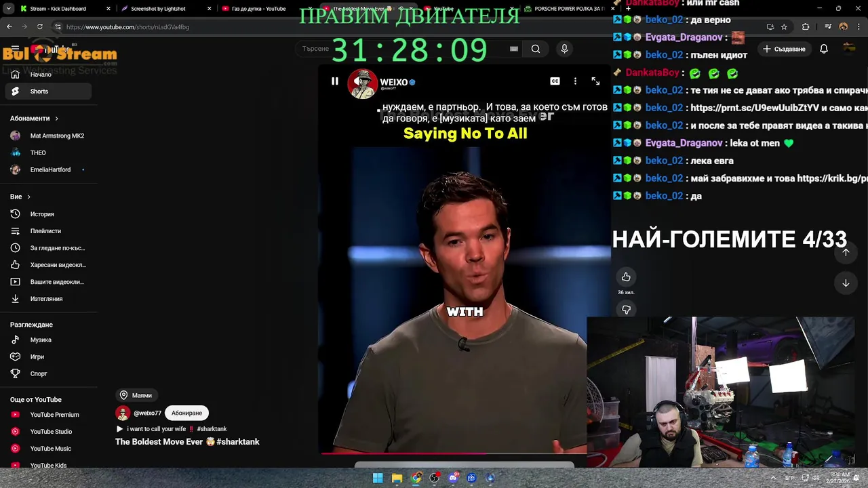Open the Windows Start menu
Image resolution: width=868 pixels, height=488 pixels.
(x=378, y=478)
